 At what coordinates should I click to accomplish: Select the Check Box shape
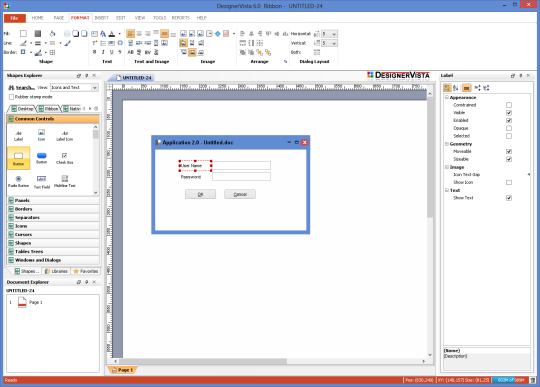(64, 158)
